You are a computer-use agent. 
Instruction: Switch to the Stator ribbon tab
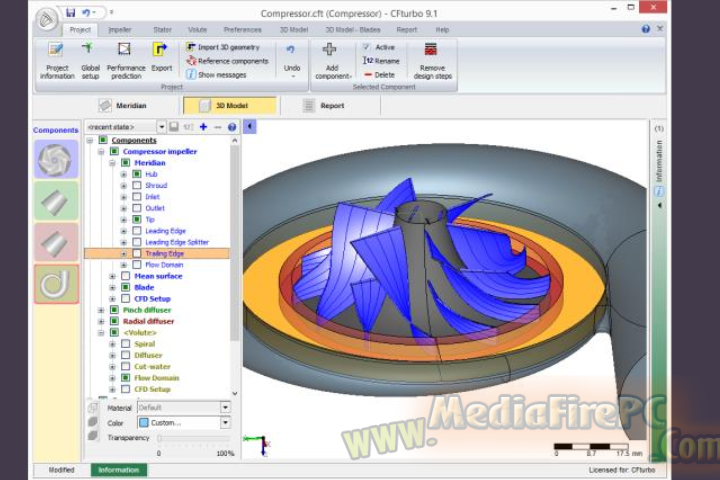pyautogui.click(x=162, y=29)
